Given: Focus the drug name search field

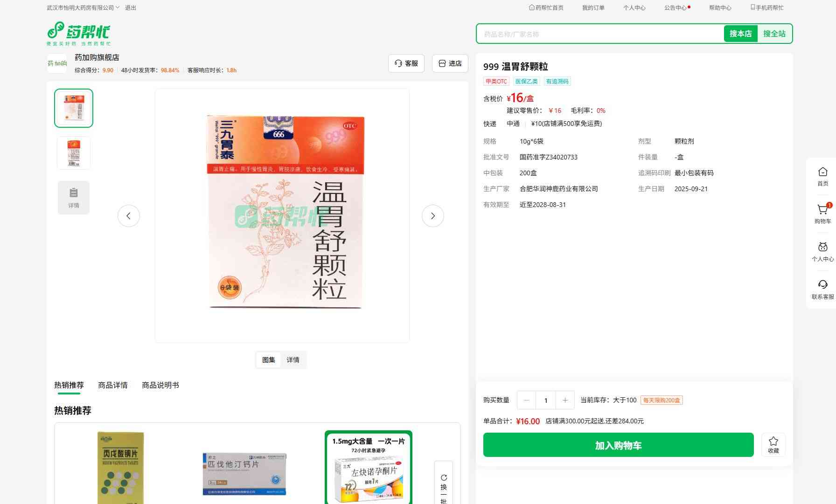Looking at the screenshot, I should (x=599, y=34).
